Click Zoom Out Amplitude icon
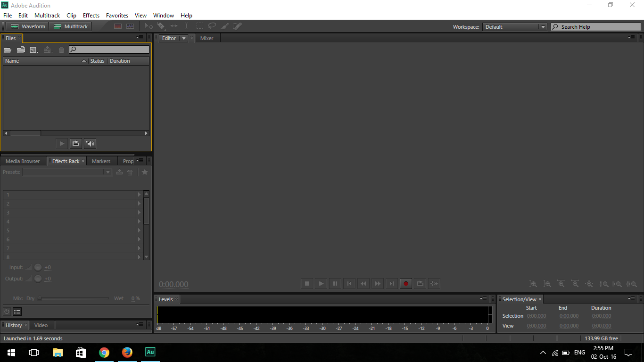This screenshot has width=644, height=362. point(547,284)
